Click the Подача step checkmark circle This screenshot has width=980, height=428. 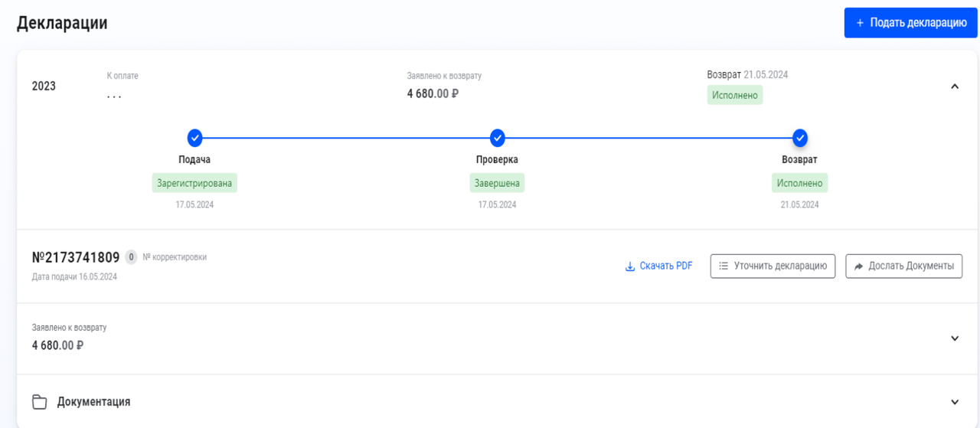click(x=194, y=138)
